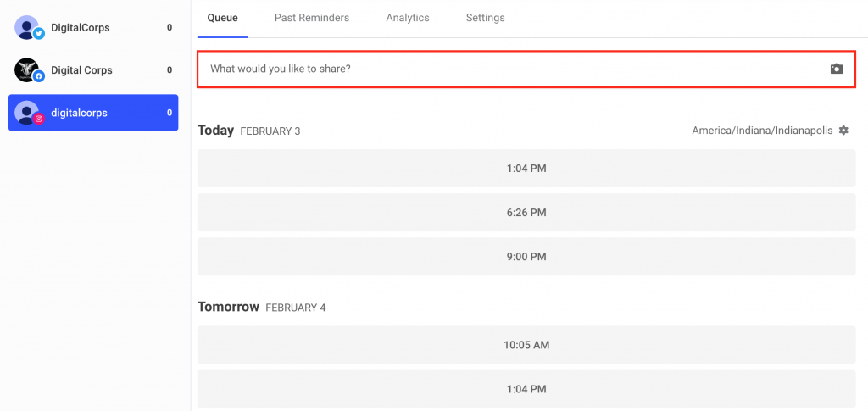
Task: Click the camera icon in the share box
Action: pyautogui.click(x=837, y=69)
